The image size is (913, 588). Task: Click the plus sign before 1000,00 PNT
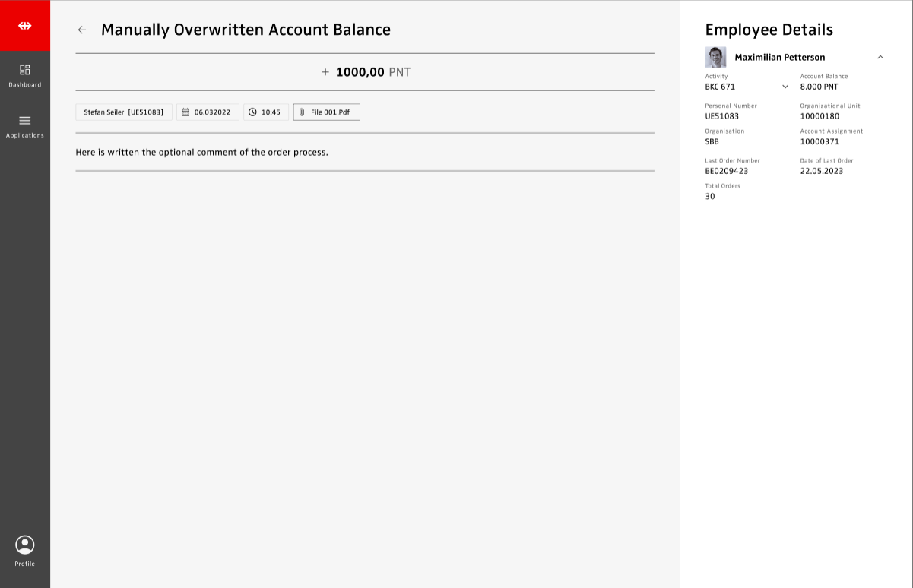(325, 72)
